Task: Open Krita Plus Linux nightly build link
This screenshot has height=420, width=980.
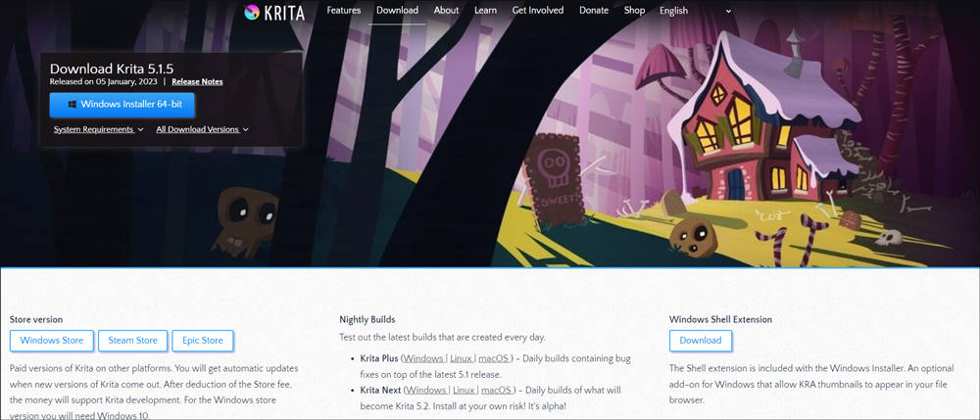Action: (463, 359)
